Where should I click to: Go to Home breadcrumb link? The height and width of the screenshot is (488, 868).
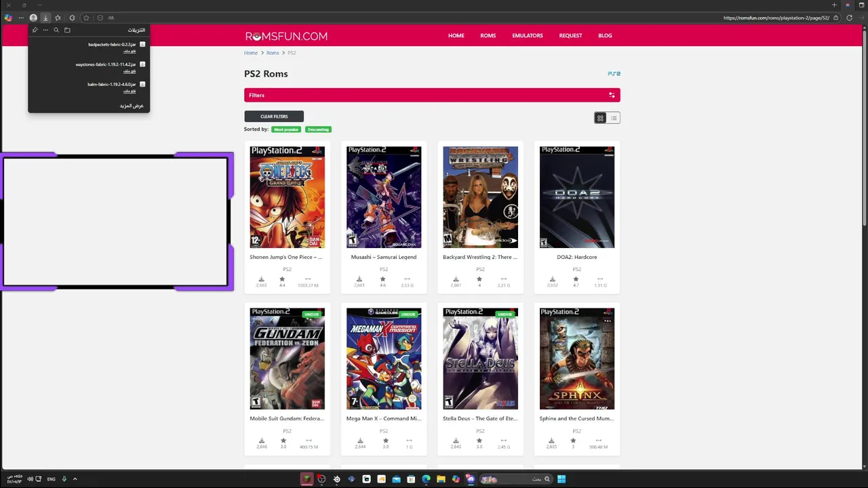(x=251, y=53)
